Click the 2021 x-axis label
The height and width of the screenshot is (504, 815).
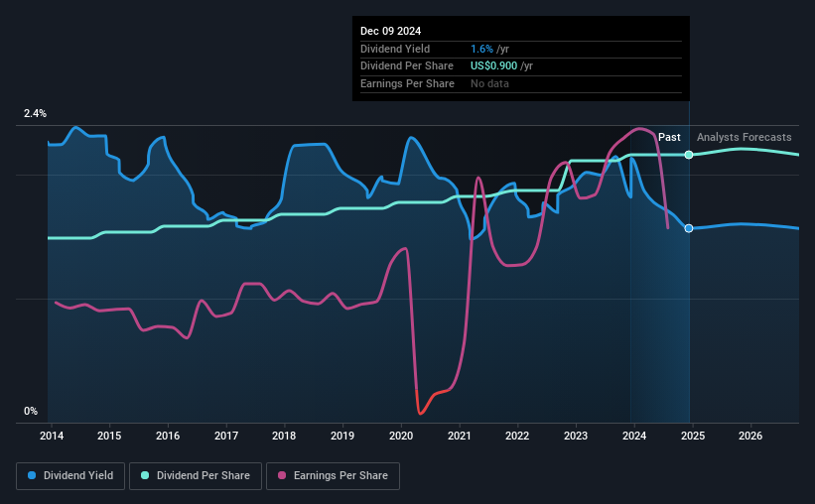click(460, 436)
